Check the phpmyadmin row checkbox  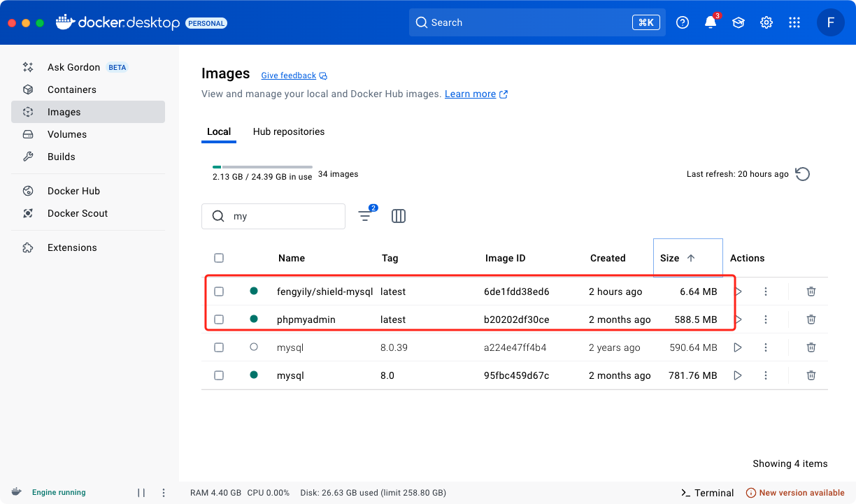coord(219,319)
